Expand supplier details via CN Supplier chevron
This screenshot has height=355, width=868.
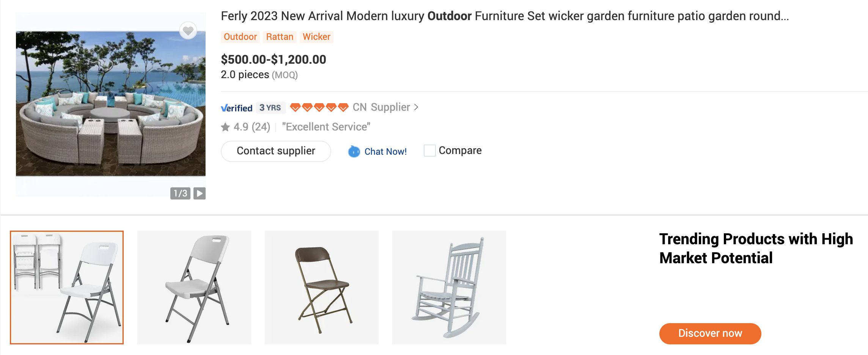click(x=416, y=107)
